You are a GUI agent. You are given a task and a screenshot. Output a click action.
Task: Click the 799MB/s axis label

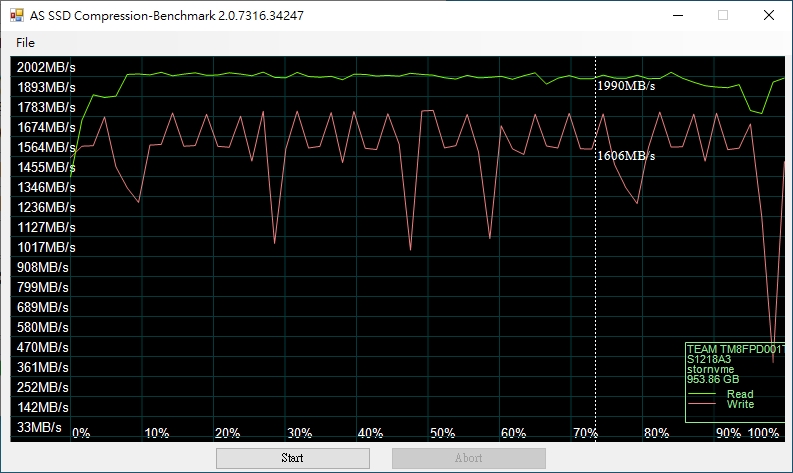click(x=42, y=287)
